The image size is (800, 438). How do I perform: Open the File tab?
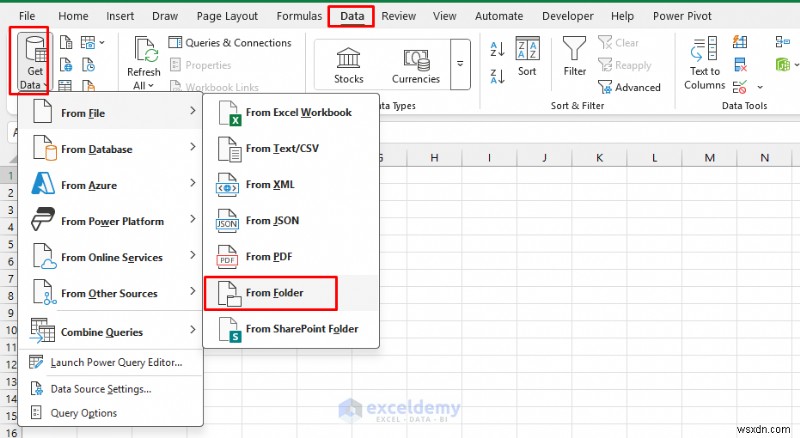(x=27, y=16)
